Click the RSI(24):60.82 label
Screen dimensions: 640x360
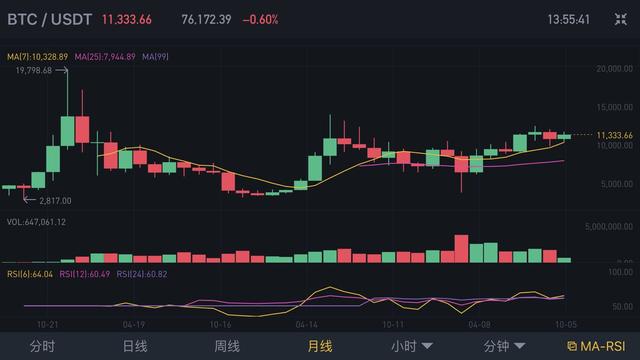click(142, 274)
